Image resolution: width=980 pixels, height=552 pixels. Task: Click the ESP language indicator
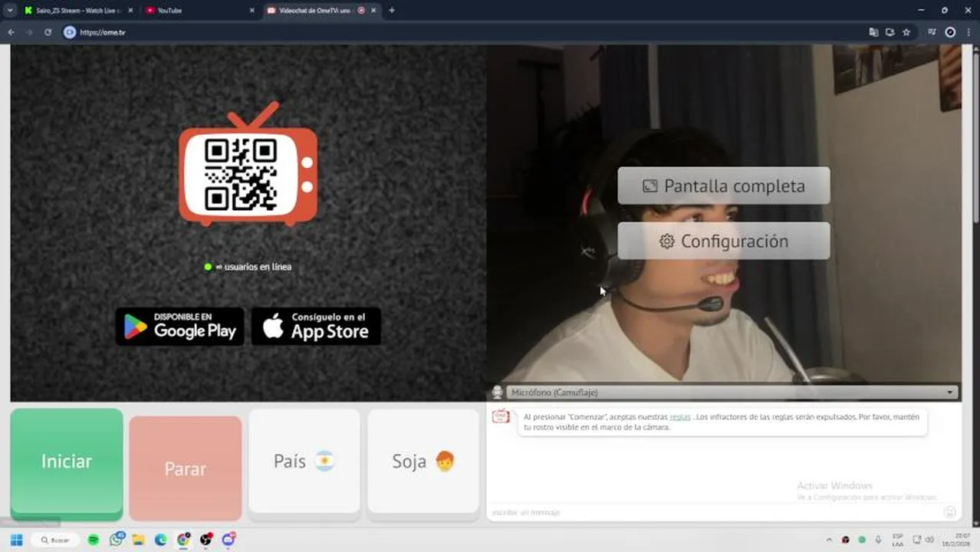tap(897, 540)
